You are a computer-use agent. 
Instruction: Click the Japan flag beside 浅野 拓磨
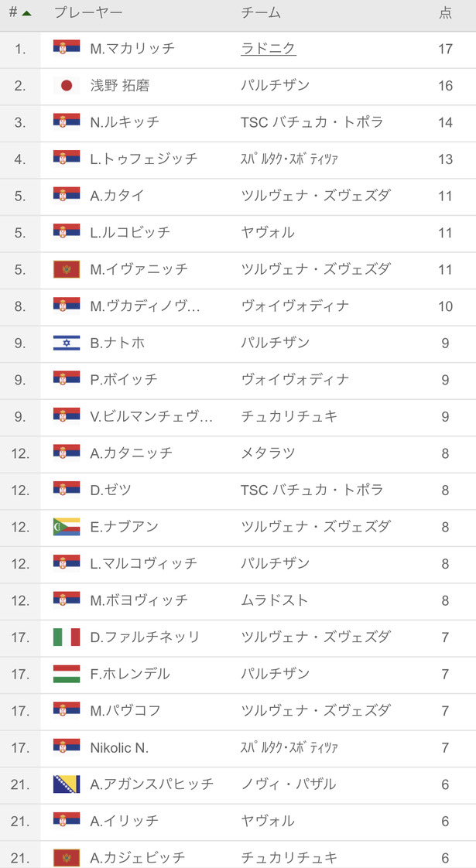click(x=67, y=85)
